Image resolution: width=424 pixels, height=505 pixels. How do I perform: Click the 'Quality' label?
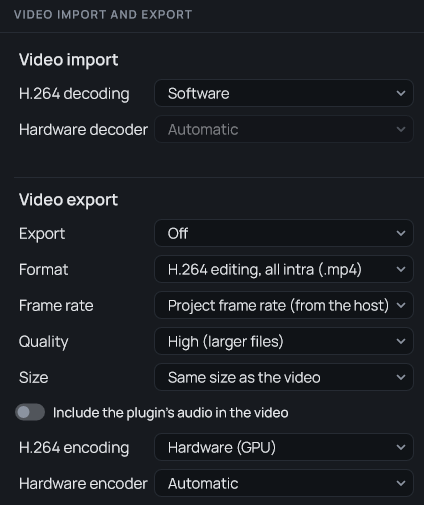pos(44,342)
